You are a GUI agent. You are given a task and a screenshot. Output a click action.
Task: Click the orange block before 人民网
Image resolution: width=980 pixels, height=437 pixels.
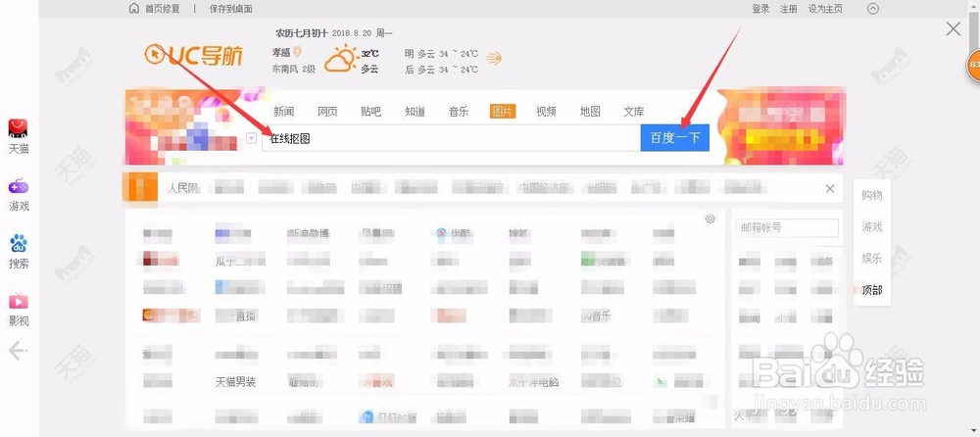click(138, 188)
